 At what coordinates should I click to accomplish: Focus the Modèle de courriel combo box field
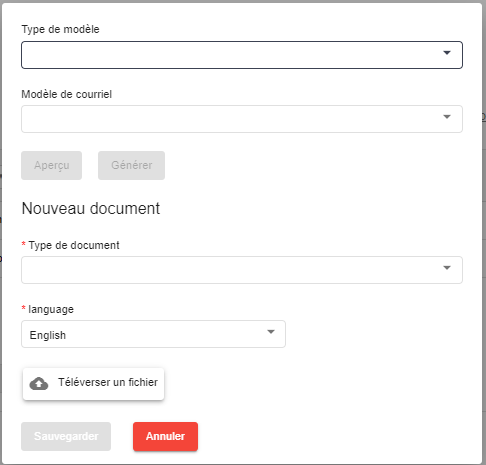point(242,119)
